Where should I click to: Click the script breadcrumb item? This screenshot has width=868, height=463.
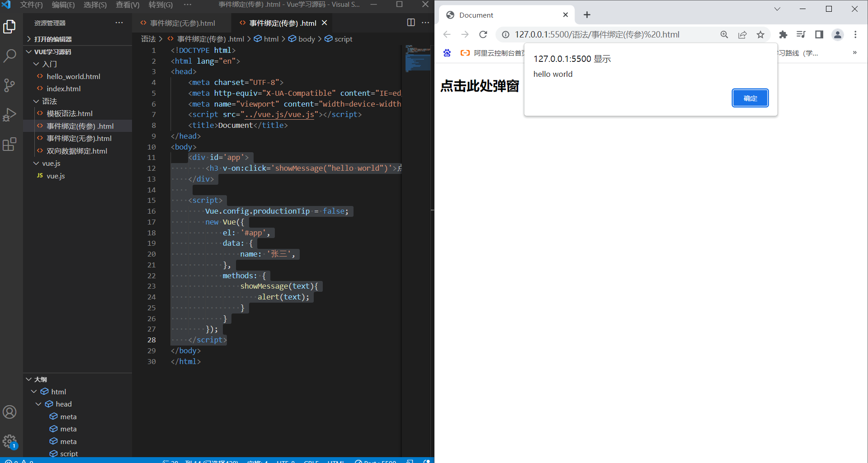pyautogui.click(x=339, y=39)
